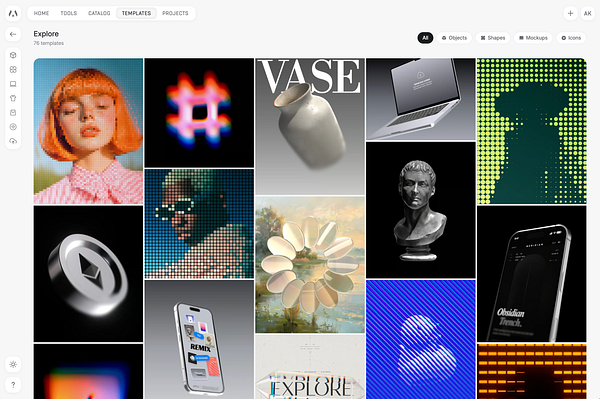600x399 pixels.
Task: Select the four-petal shapes sidebar icon
Action: coord(13,70)
